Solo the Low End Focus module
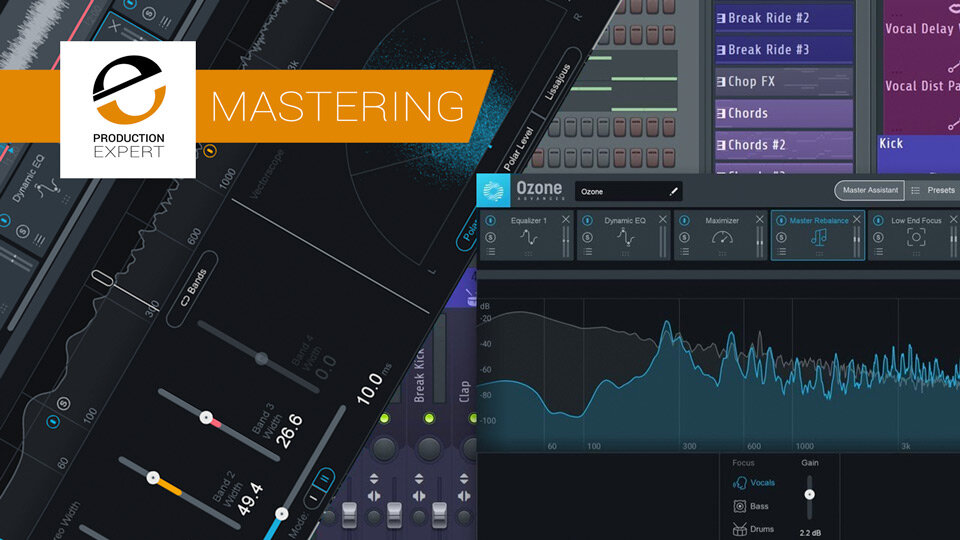Viewport: 960px width, 540px height. tap(878, 238)
